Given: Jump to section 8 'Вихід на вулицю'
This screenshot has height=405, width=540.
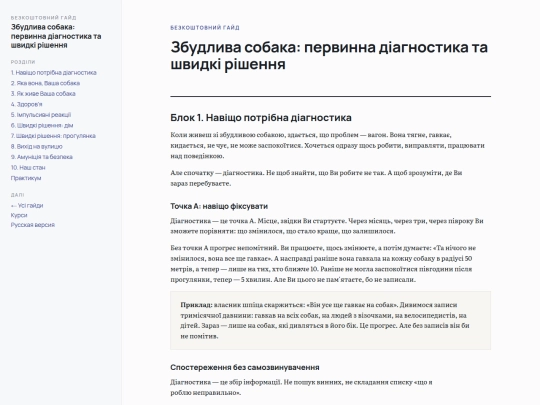Looking at the screenshot, I should pos(37,146).
